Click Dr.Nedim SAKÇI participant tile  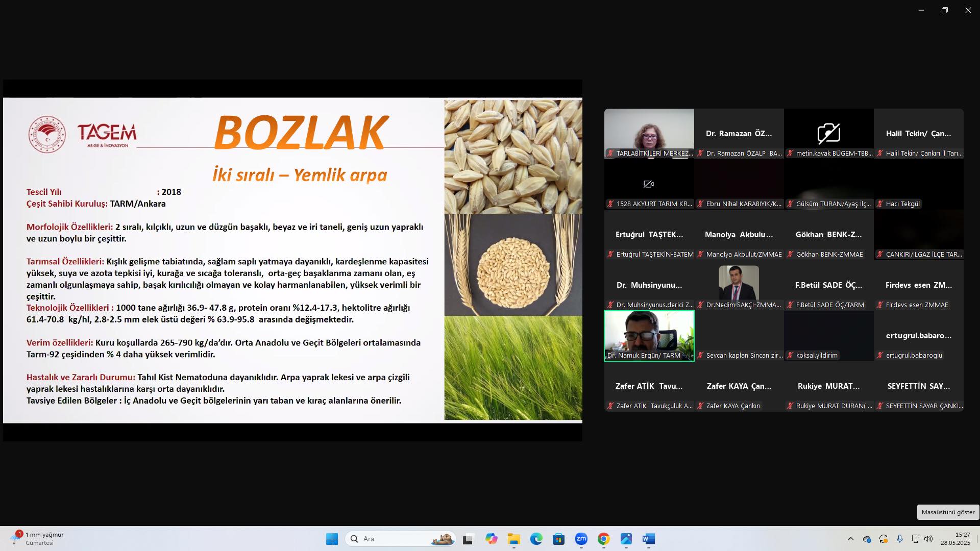pos(739,285)
